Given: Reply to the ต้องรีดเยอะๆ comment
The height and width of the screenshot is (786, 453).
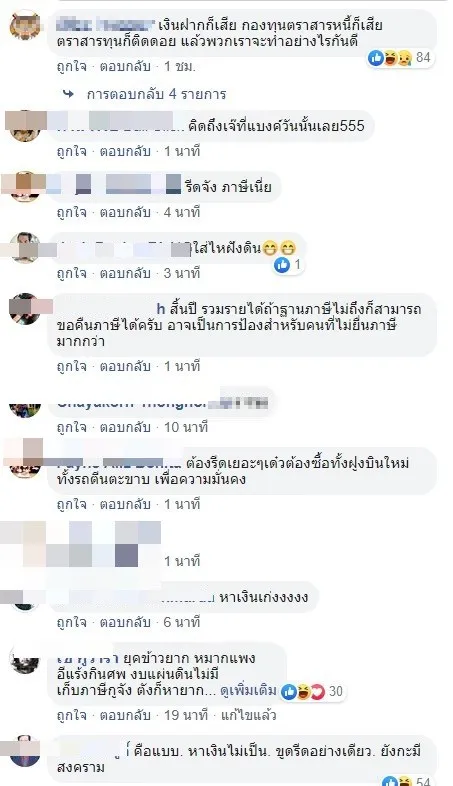Looking at the screenshot, I should coord(125,504).
